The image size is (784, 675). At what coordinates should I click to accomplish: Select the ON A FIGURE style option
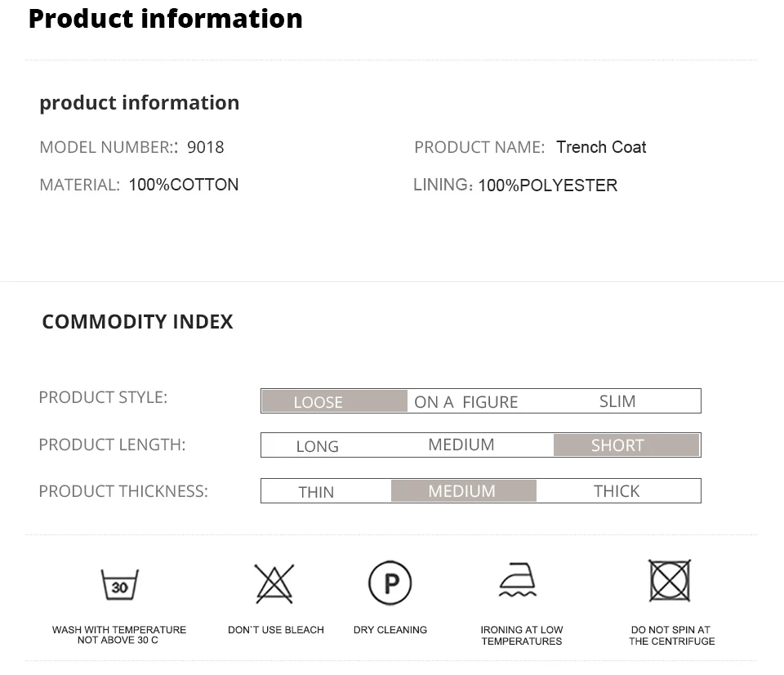pyautogui.click(x=466, y=402)
